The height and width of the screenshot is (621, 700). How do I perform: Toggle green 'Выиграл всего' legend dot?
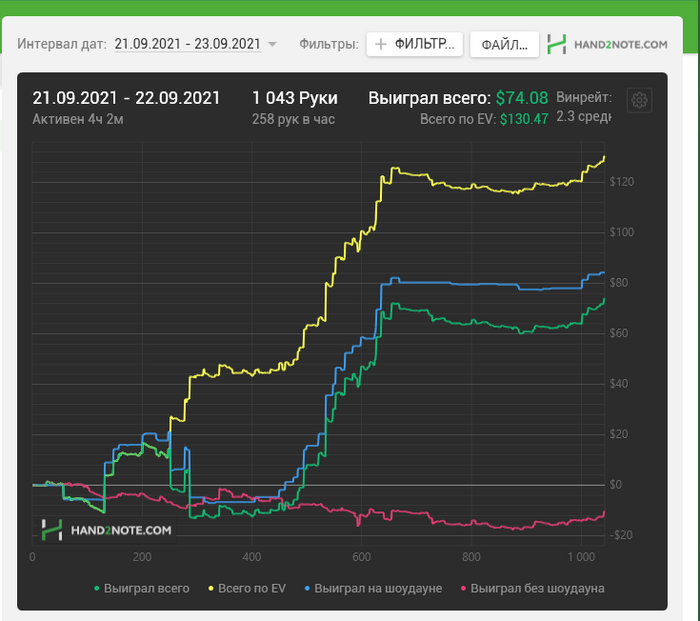click(96, 588)
